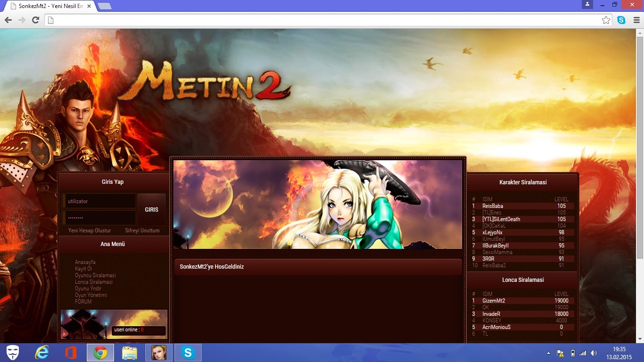Viewport: 644px width, 362px height.
Task: Open the volume speaker tray icon
Action: click(594, 353)
